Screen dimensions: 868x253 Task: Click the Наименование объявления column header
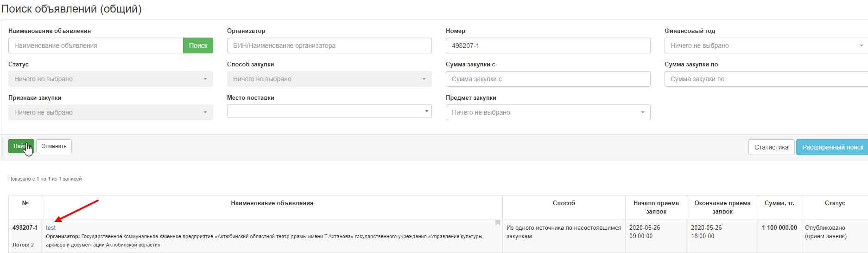272,203
